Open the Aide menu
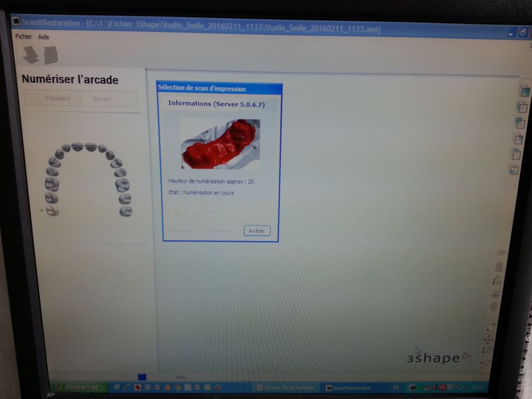The image size is (532, 399). (44, 37)
